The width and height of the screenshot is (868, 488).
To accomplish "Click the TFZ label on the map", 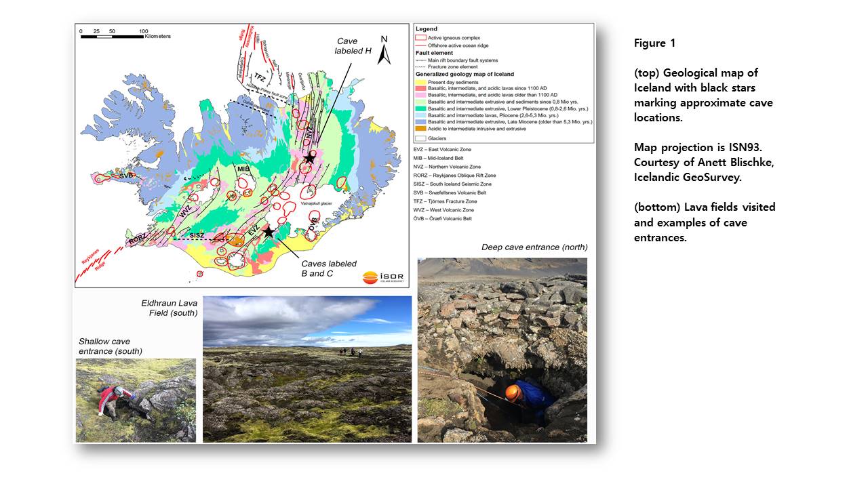I will (260, 79).
